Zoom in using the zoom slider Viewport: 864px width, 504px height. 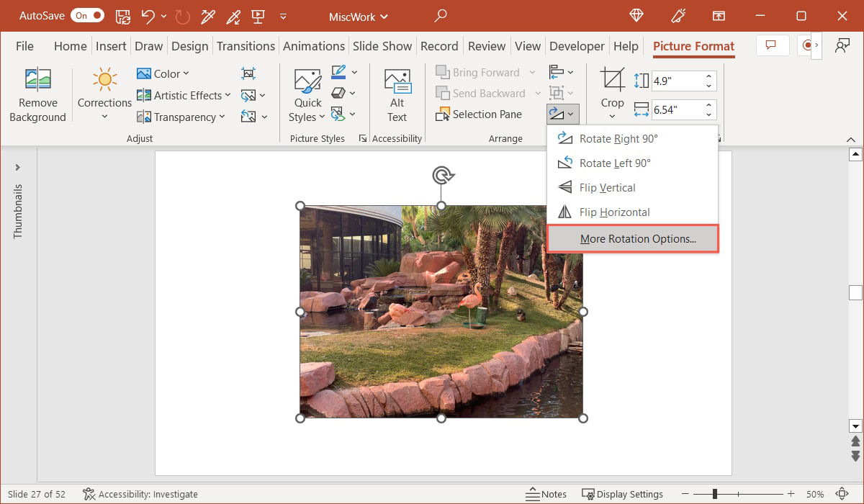click(790, 495)
